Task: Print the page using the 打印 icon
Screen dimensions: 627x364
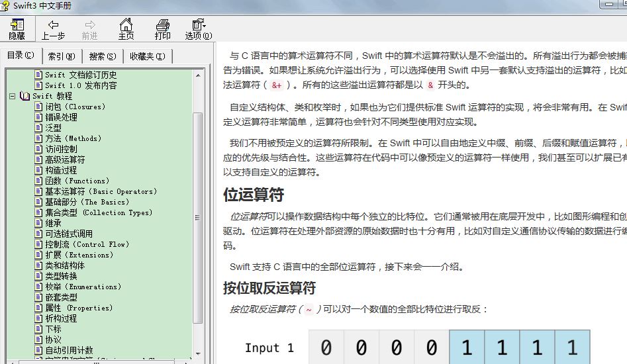Action: (x=162, y=28)
